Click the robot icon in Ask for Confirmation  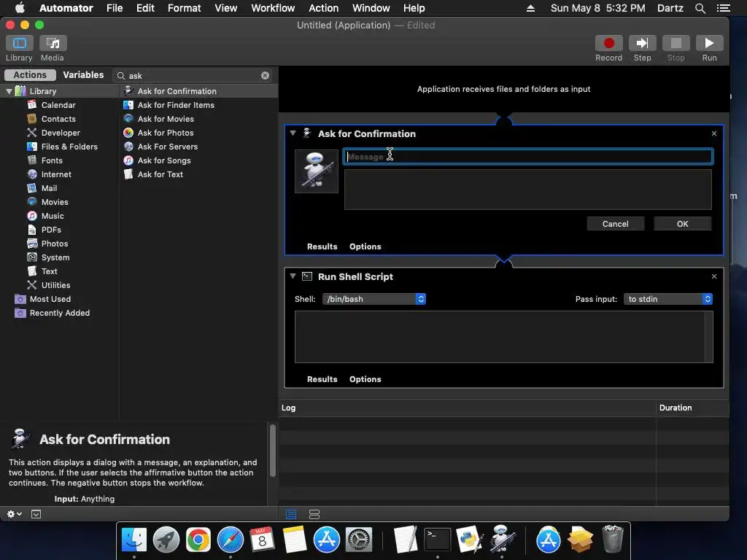click(x=317, y=171)
